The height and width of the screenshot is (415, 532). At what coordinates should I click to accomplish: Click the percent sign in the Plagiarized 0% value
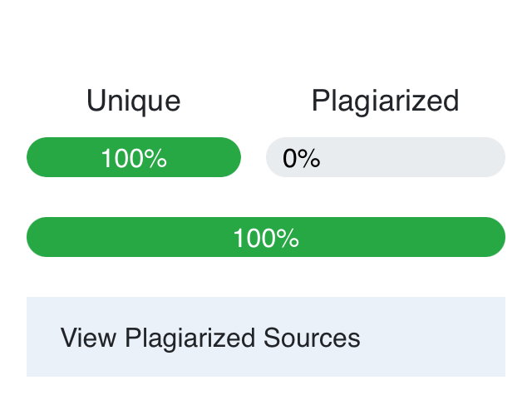309,158
